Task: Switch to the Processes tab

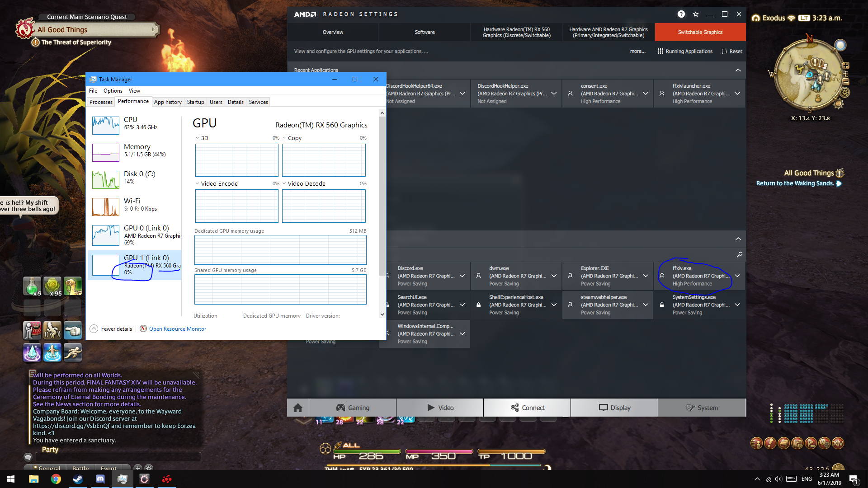Action: [101, 102]
